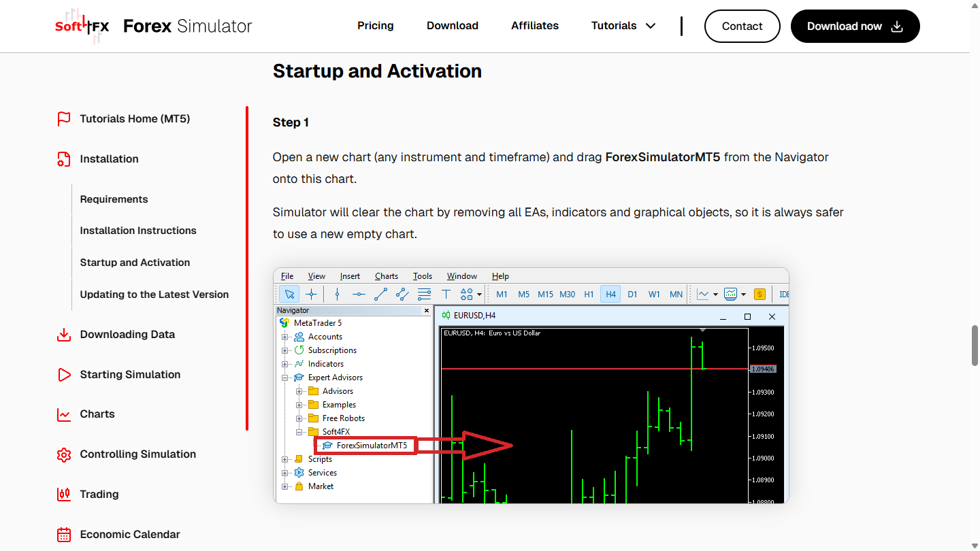Viewport: 980px width, 551px height.
Task: Open the Installation Instructions sidebar link
Action: [x=138, y=231]
